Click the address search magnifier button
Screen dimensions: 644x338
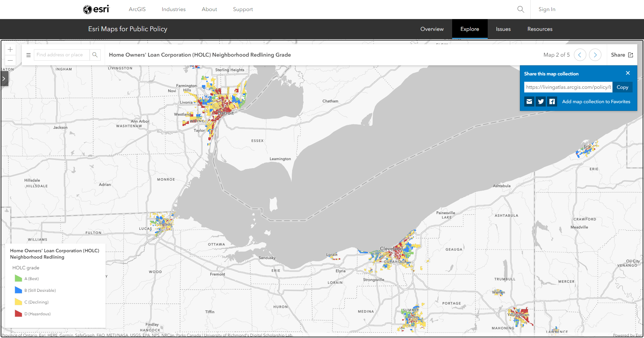(x=95, y=55)
